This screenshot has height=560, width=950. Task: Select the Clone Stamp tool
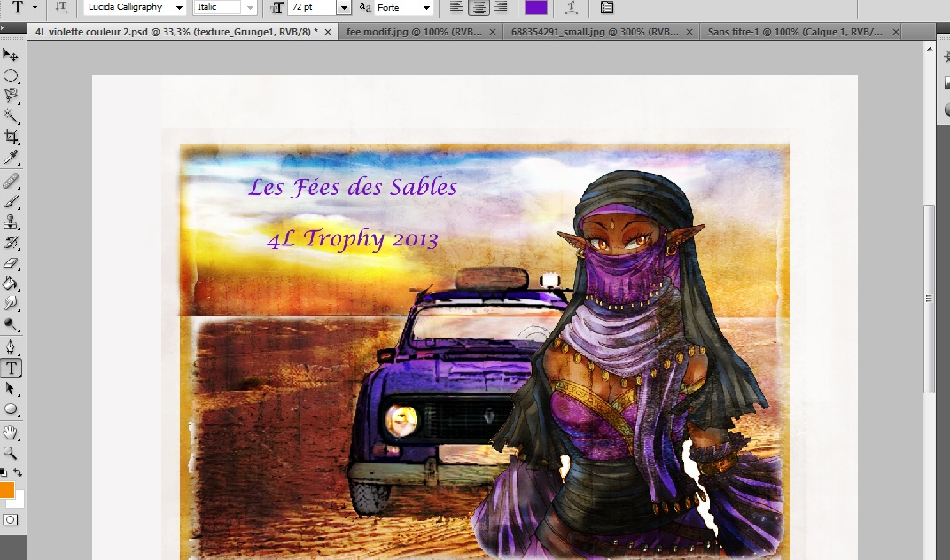click(12, 222)
